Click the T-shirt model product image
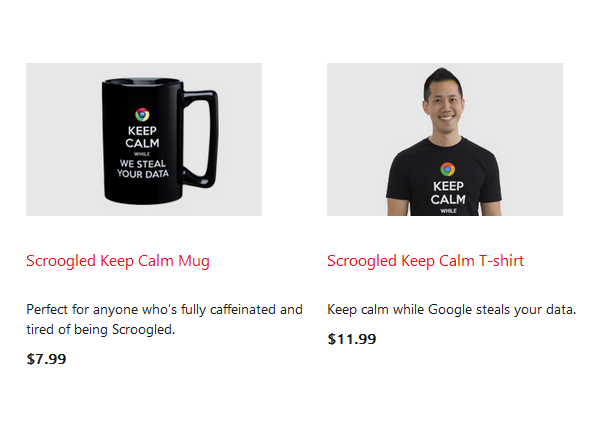The width and height of the screenshot is (614, 431). 445,139
